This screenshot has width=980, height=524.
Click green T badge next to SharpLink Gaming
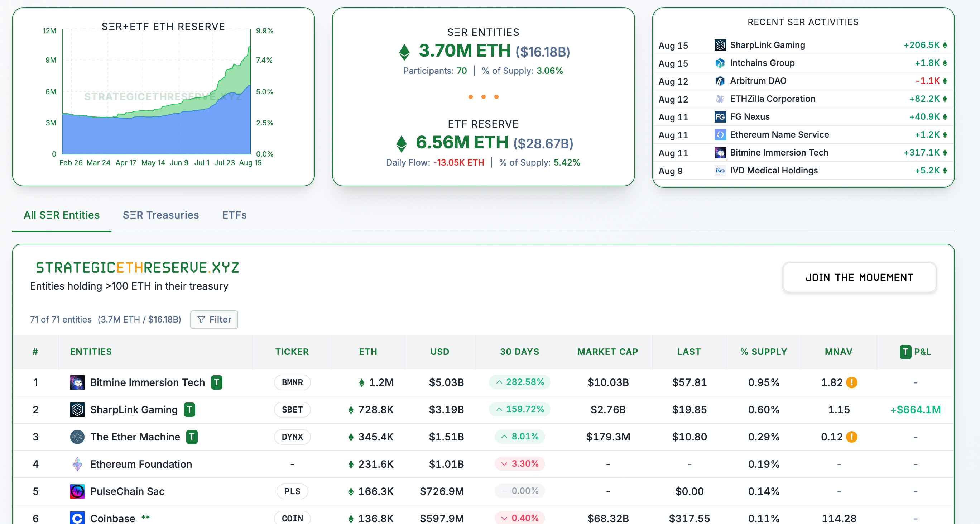pyautogui.click(x=189, y=409)
